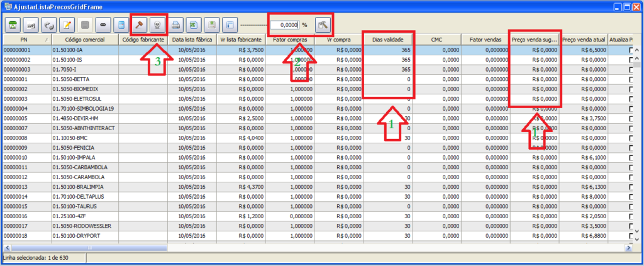Click the notepad with pencil edit icon
Screen dimensions: 644x266
point(67,26)
